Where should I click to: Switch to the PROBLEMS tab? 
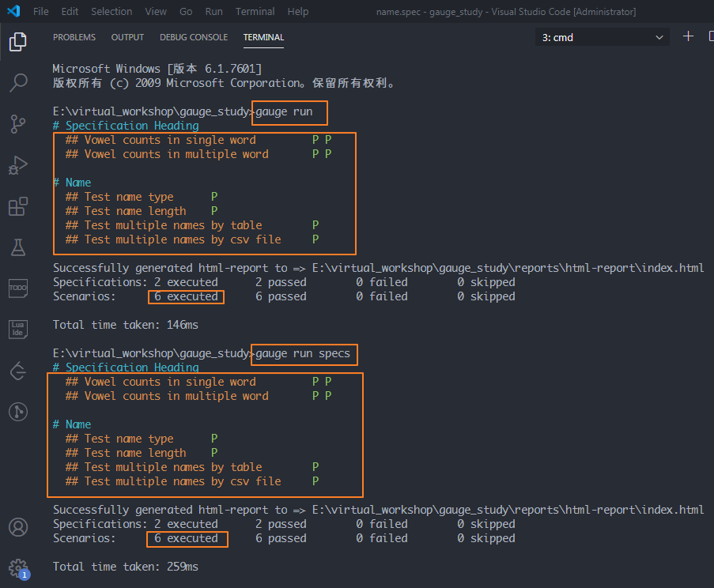tap(74, 37)
